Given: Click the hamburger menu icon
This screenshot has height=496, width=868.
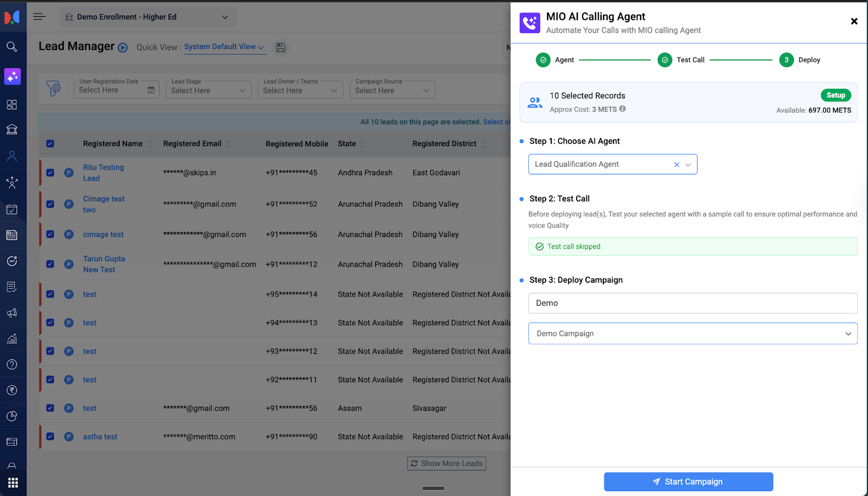Looking at the screenshot, I should tap(39, 17).
